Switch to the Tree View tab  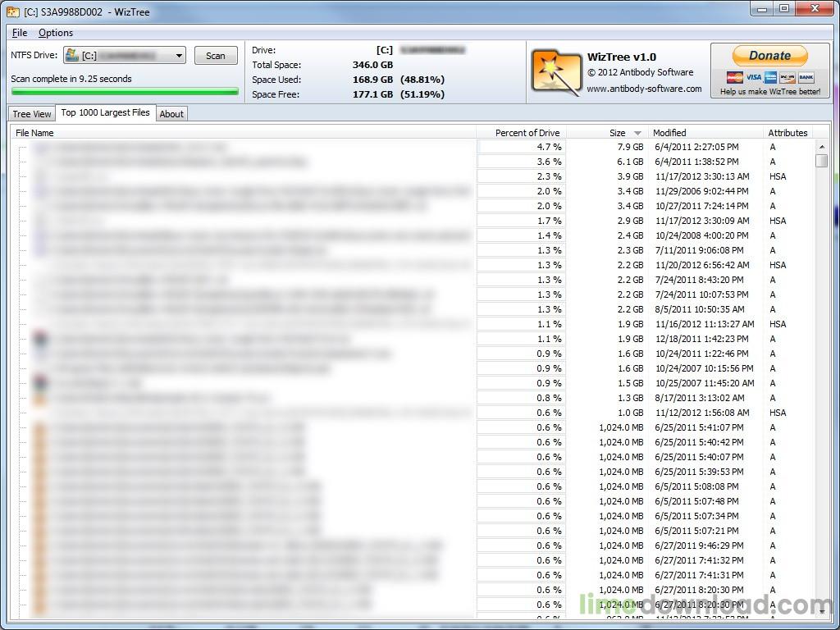(32, 113)
